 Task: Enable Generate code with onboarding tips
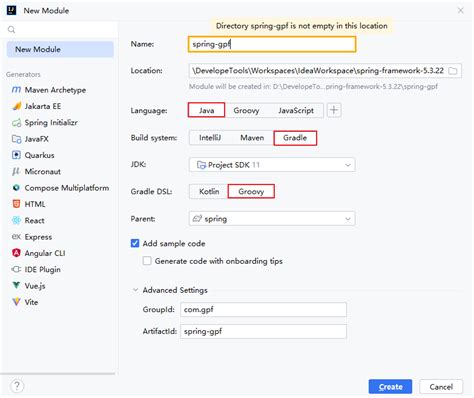[147, 261]
